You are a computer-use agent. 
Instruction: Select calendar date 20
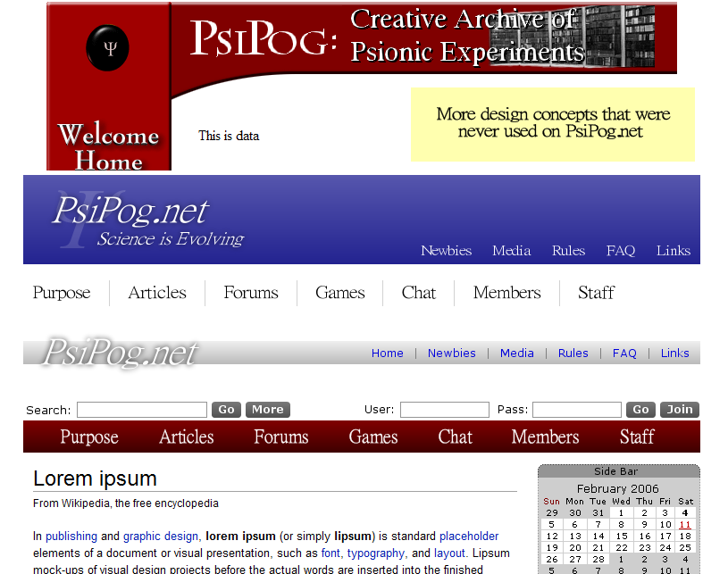(x=575, y=548)
